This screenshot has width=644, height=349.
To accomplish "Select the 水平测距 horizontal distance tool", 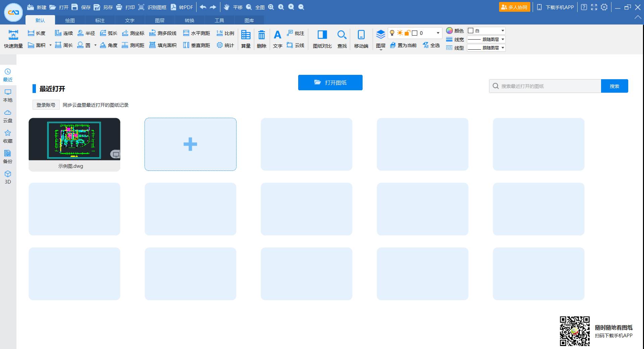I will 197,33.
